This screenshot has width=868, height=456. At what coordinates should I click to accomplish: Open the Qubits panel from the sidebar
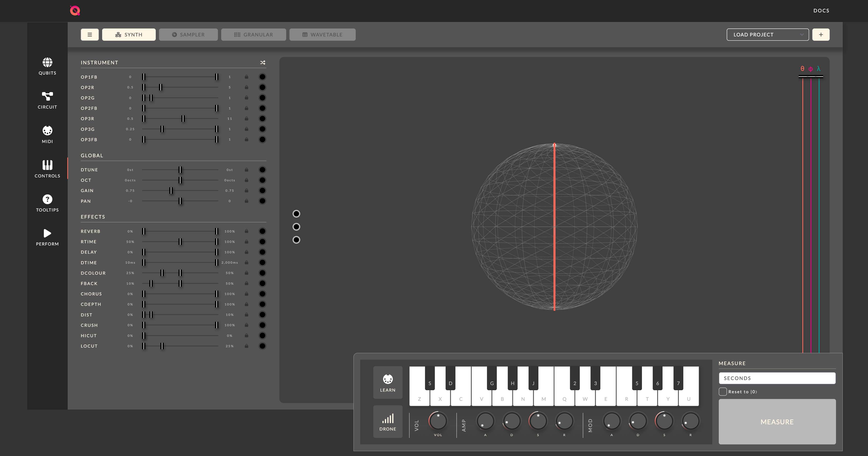pos(47,66)
